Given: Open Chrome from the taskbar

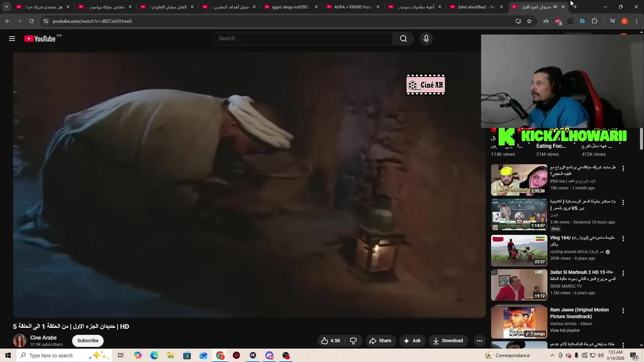Looking at the screenshot, I should click(x=220, y=355).
